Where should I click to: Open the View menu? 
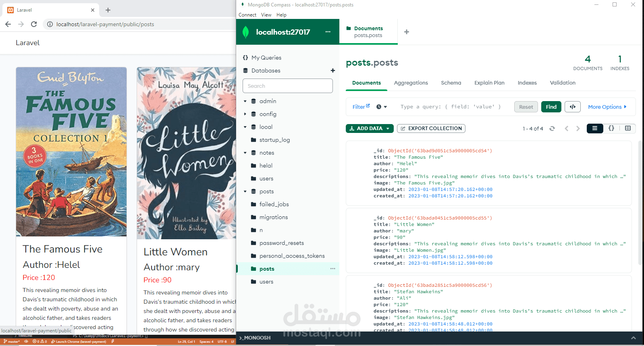coord(266,15)
